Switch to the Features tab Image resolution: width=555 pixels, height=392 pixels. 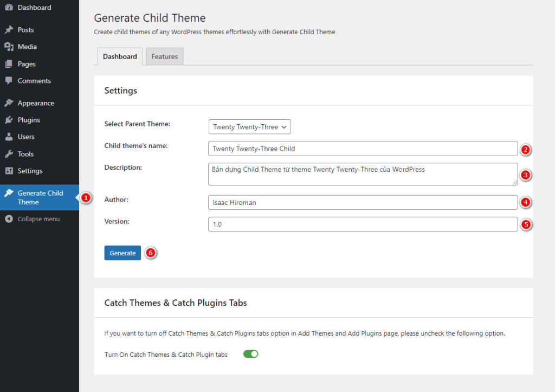165,56
